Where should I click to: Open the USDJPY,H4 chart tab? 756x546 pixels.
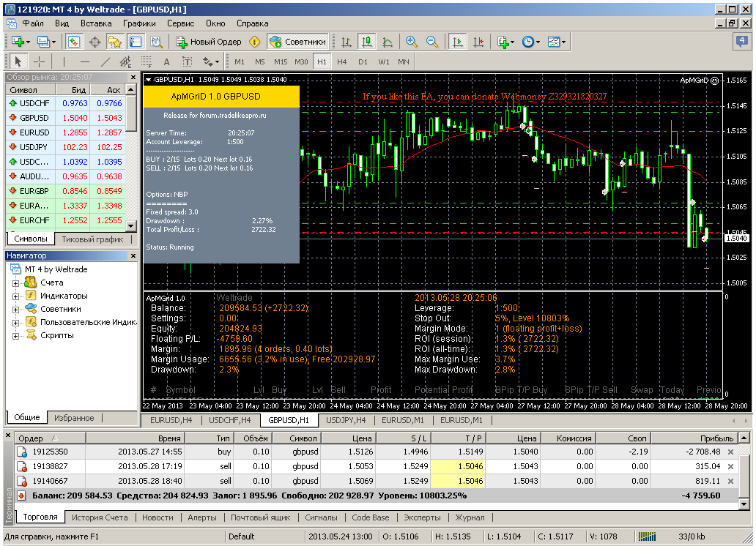tap(346, 420)
